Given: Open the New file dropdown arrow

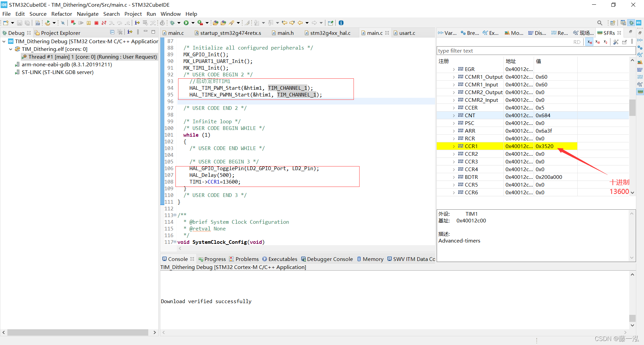Looking at the screenshot, I should point(12,23).
